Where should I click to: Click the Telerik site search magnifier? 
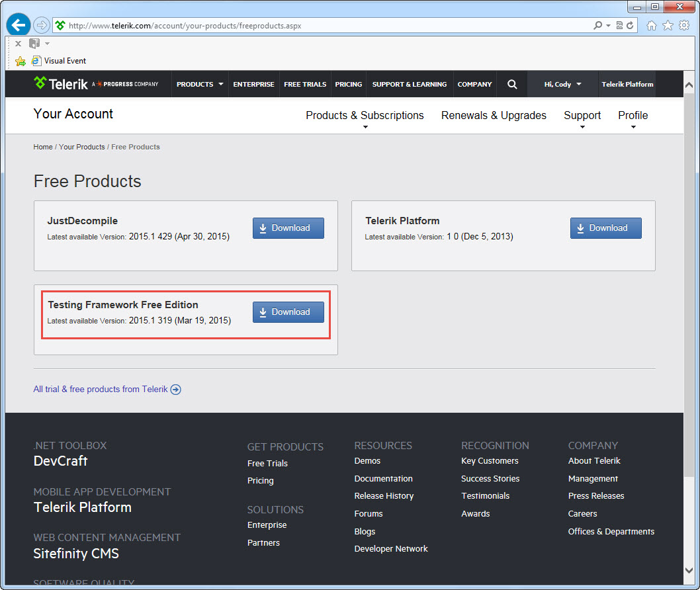(512, 84)
